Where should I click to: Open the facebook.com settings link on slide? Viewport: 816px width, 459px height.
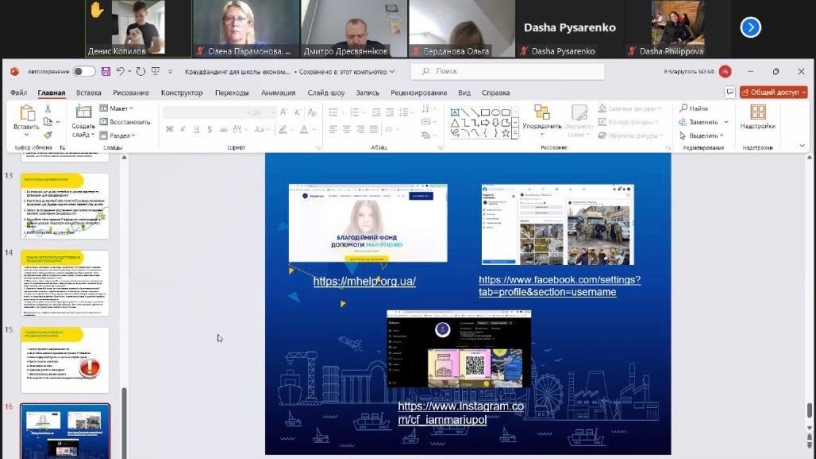coord(559,286)
